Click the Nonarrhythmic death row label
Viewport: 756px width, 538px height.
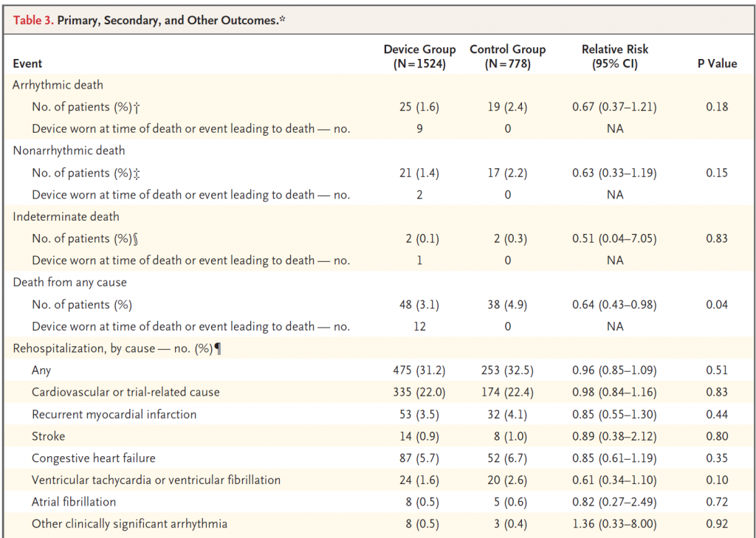pos(69,151)
